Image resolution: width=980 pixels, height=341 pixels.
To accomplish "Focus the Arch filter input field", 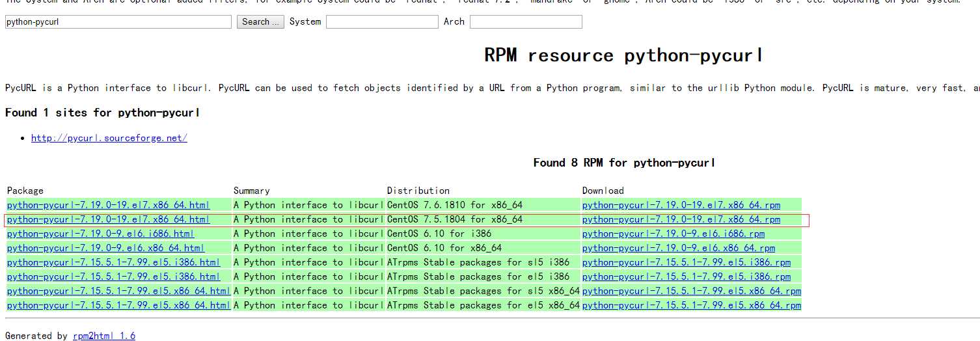I will tap(526, 22).
